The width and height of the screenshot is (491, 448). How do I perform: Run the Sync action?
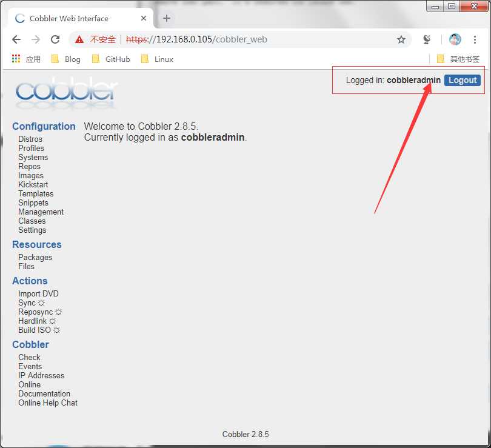click(32, 303)
